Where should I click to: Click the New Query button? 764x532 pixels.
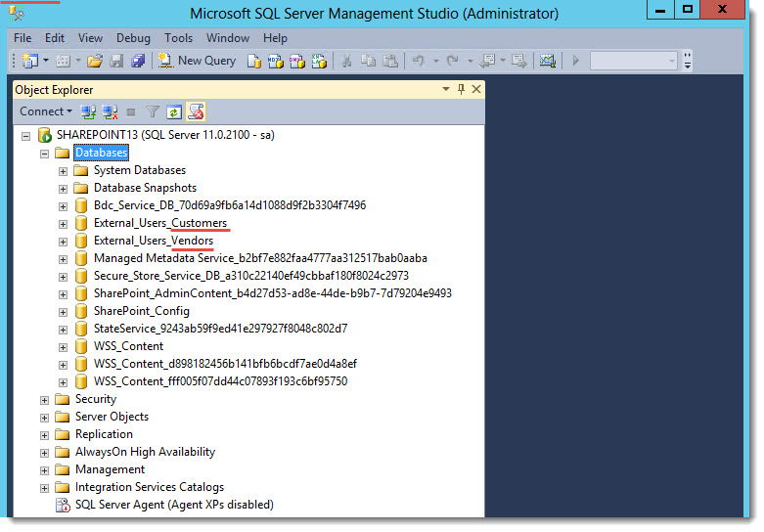click(x=198, y=61)
